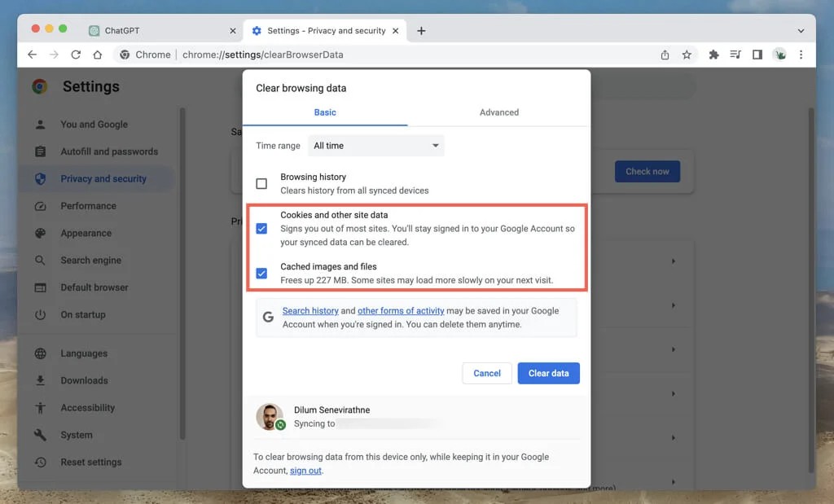Open Search engine settings with magnifier icon
Screen dimensions: 834x504
pyautogui.click(x=42, y=260)
